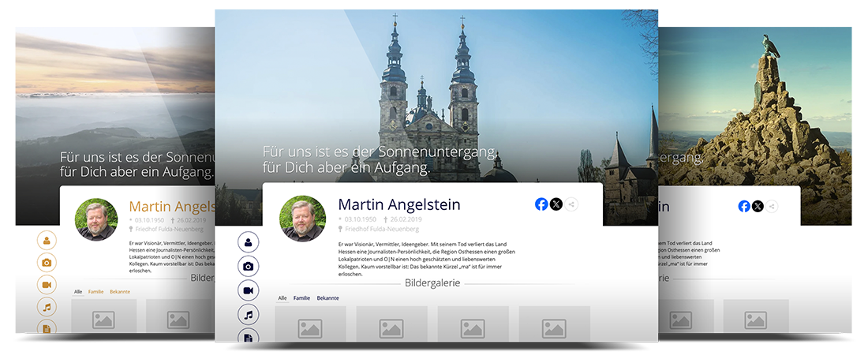Open the share icon on the center page
This screenshot has height=359, width=868.
click(571, 204)
